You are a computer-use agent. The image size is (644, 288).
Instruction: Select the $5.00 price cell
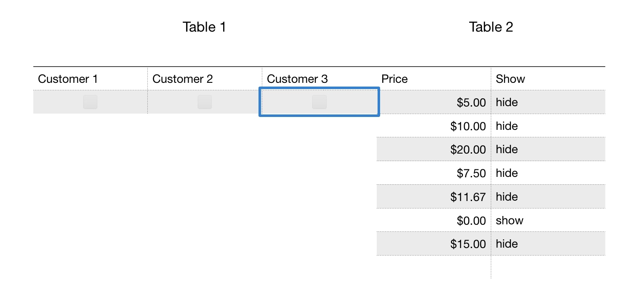tap(434, 102)
